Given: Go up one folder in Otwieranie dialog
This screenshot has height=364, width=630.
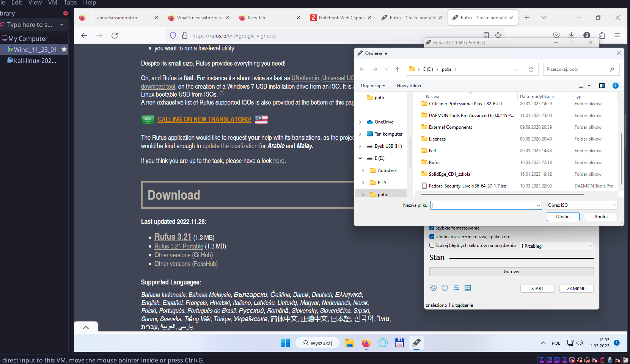Looking at the screenshot, I should point(397,69).
